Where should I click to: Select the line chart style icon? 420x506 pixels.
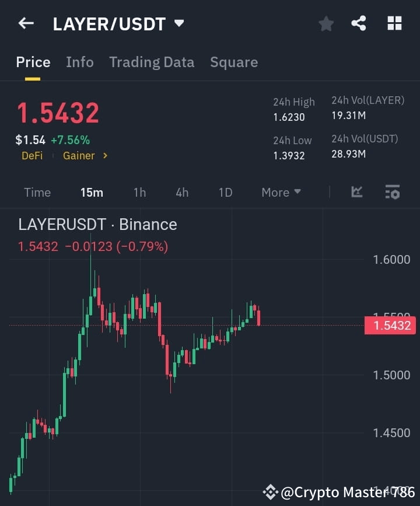356,192
